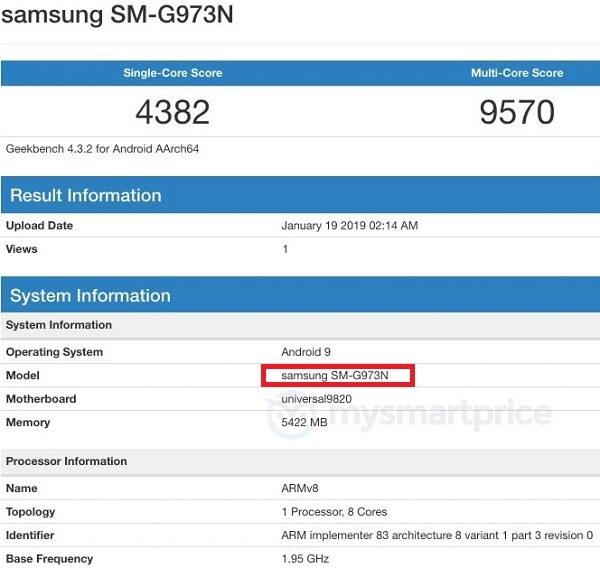Select the 'universal9820' motherboard value
Image resolution: width=600 pixels, height=568 pixels.
click(x=316, y=399)
